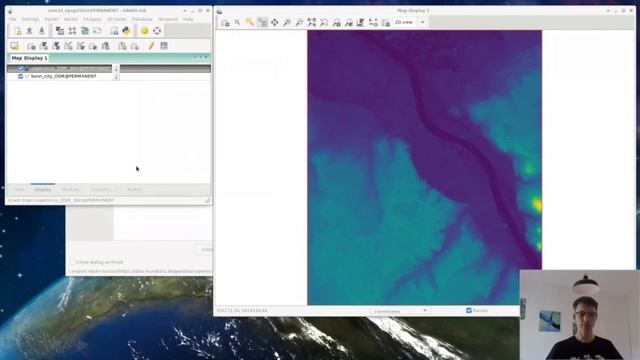Switch to the Python tab
This screenshot has width=640, height=360.
click(134, 190)
